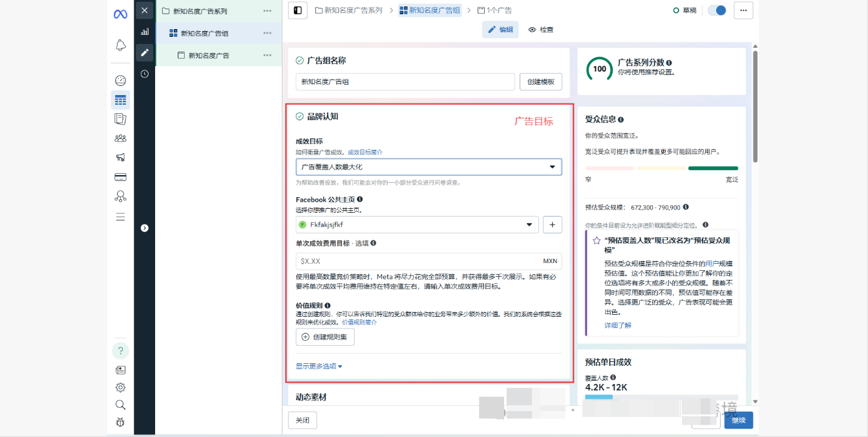Open the 广告覆盖人数最大化 performance goal dropdown
The width and height of the screenshot is (868, 437).
pyautogui.click(x=429, y=167)
